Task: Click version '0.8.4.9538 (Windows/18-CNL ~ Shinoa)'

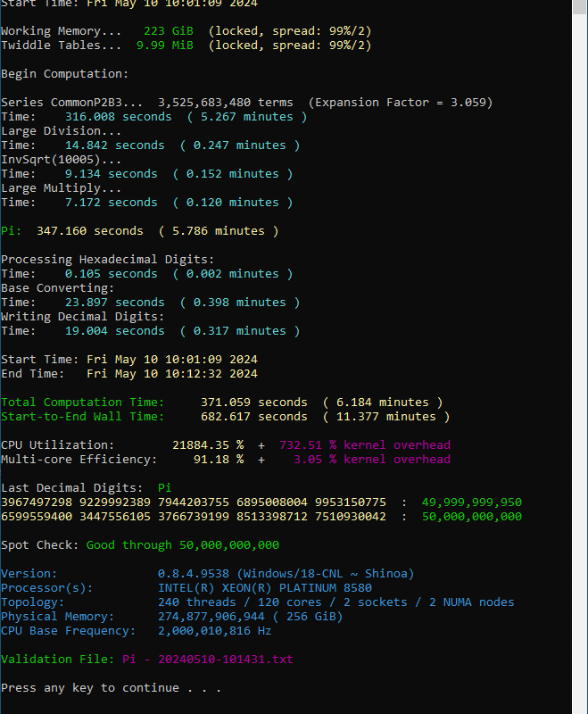Action: 286,574
